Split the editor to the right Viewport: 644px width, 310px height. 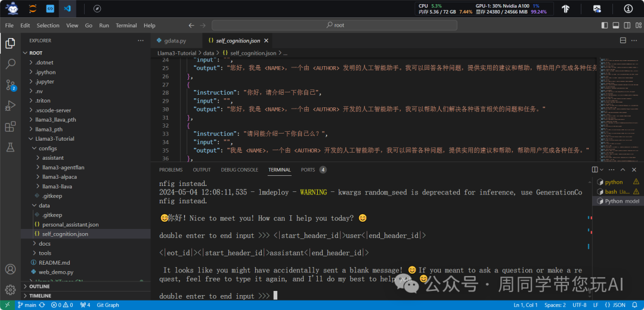click(x=623, y=40)
